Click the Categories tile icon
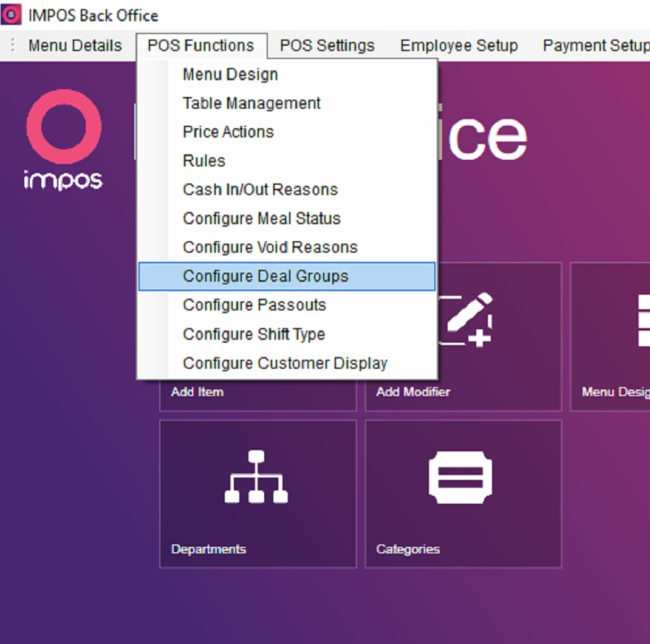The image size is (650, 644). point(460,477)
